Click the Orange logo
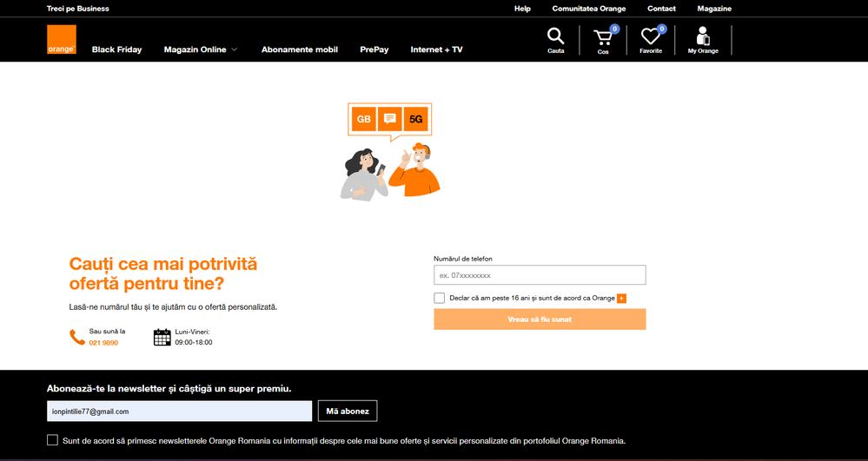This screenshot has width=868, height=461. click(x=62, y=40)
